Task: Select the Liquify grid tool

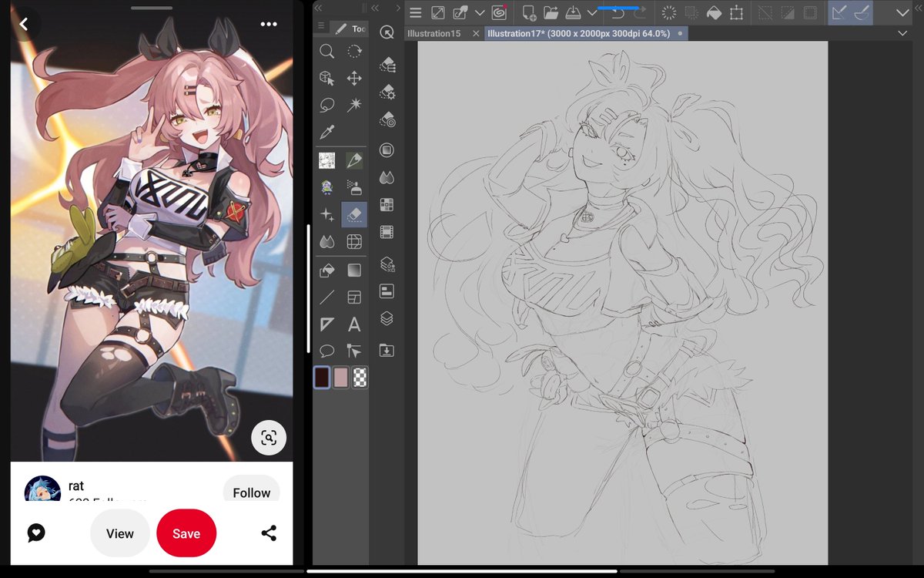Action: click(x=354, y=242)
